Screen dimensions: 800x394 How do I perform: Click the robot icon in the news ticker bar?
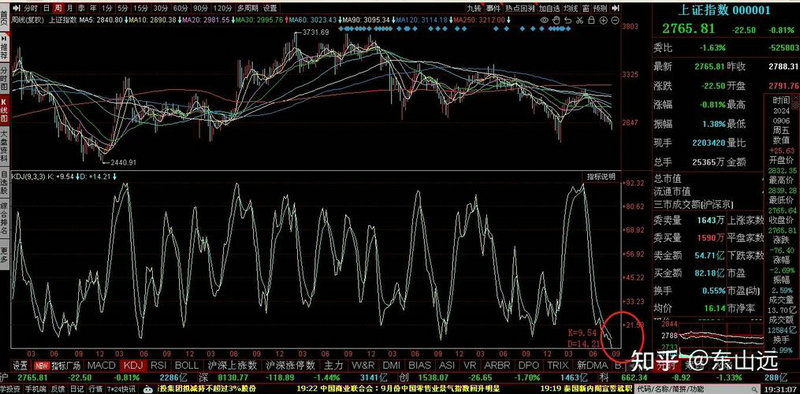pos(148,389)
